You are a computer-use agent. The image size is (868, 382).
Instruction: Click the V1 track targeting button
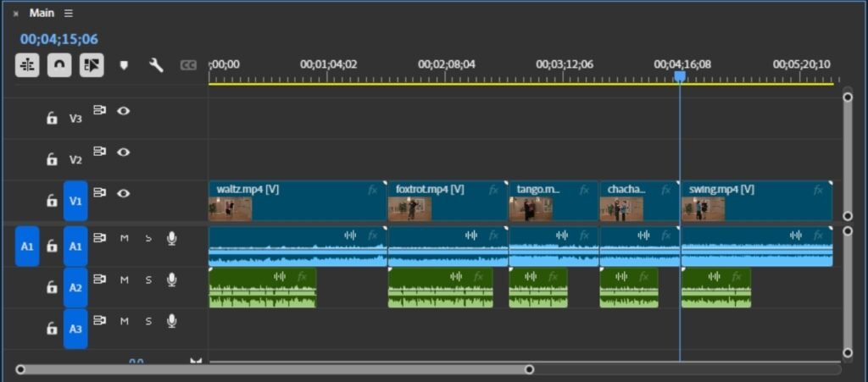click(75, 201)
